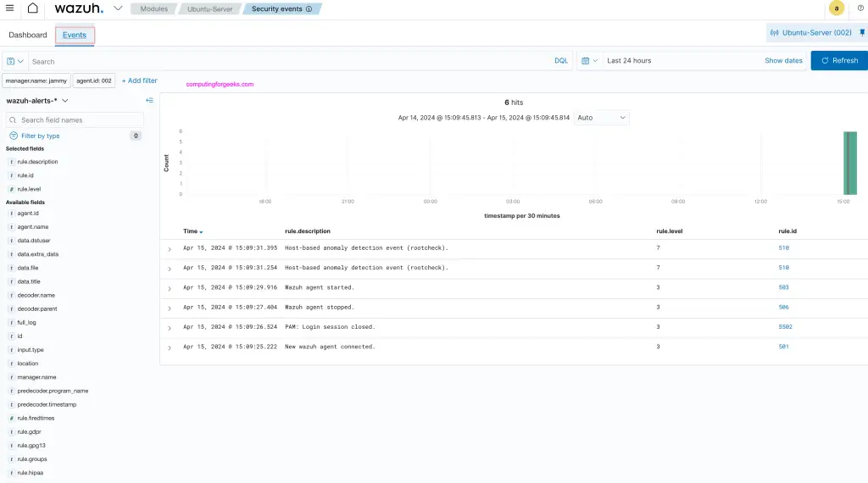This screenshot has height=483, width=868.
Task: Expand the wazuh logo dropdown chevron
Action: [x=118, y=8]
